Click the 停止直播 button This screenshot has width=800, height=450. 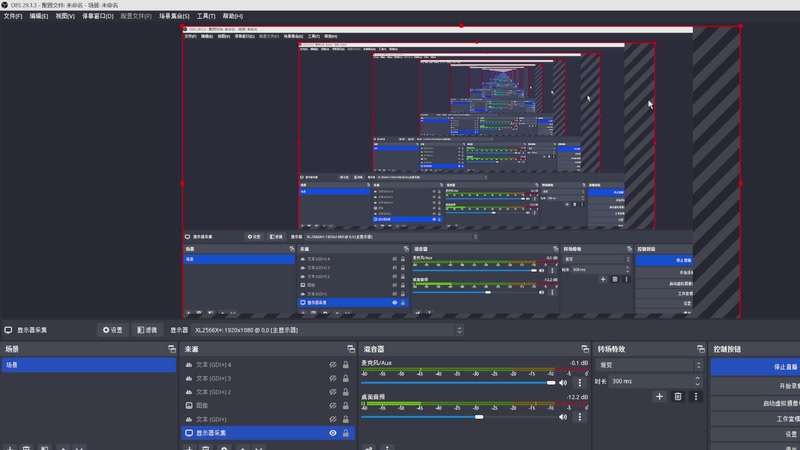pos(755,367)
